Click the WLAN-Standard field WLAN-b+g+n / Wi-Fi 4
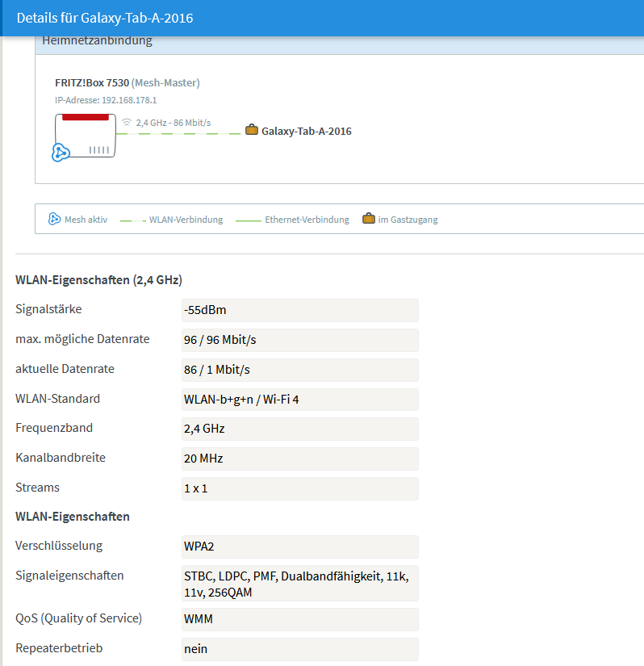Viewport: 644px width, 666px height. pyautogui.click(x=299, y=400)
